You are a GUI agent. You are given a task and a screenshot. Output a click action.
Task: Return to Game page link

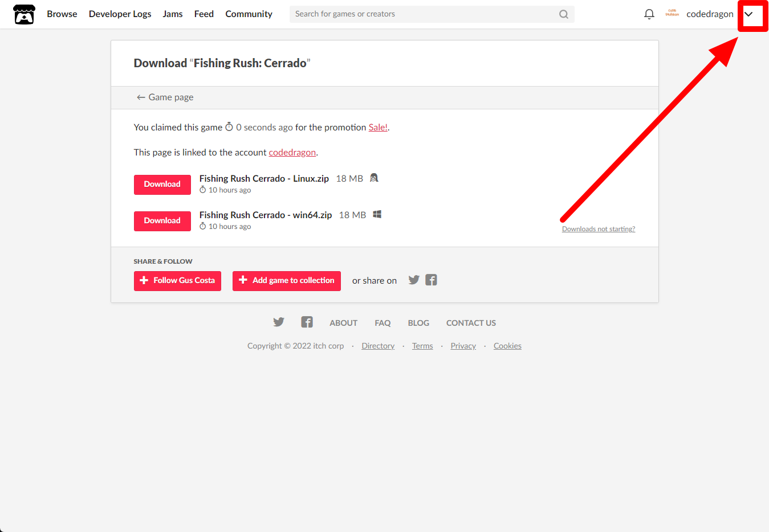point(165,97)
